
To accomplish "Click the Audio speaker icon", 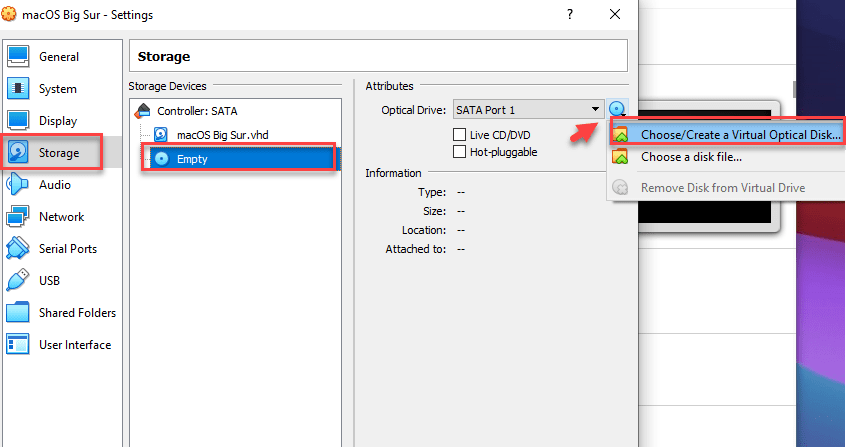I will (x=17, y=185).
